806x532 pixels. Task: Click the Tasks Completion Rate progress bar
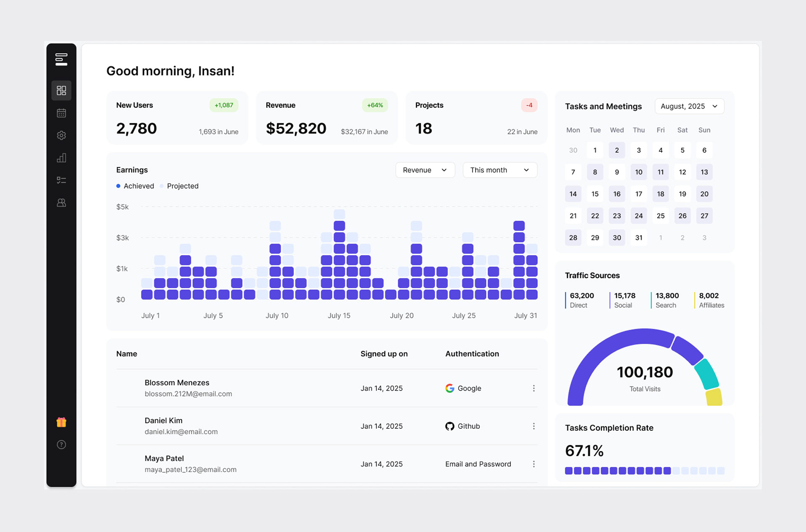[x=644, y=471]
